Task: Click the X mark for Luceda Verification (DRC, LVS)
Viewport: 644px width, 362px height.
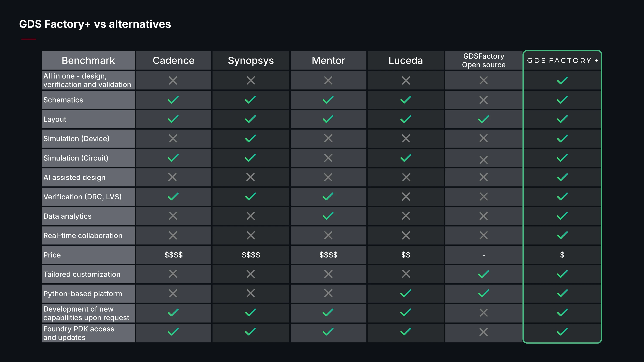Action: tap(406, 197)
